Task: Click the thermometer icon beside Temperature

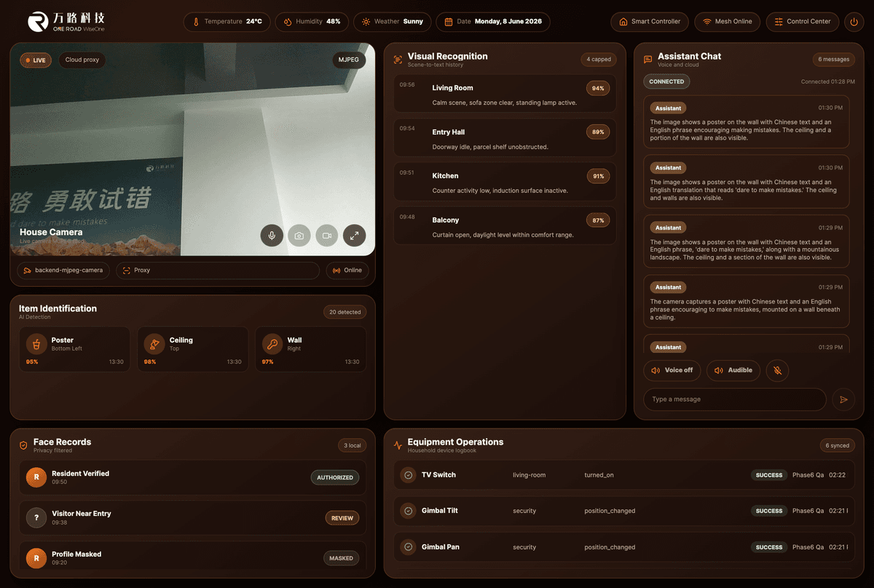Action: [196, 22]
